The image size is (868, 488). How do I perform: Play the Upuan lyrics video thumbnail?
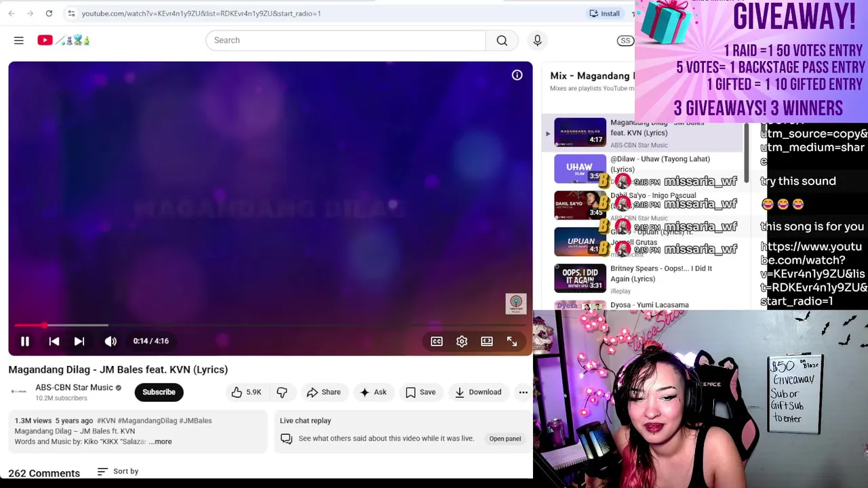580,243
